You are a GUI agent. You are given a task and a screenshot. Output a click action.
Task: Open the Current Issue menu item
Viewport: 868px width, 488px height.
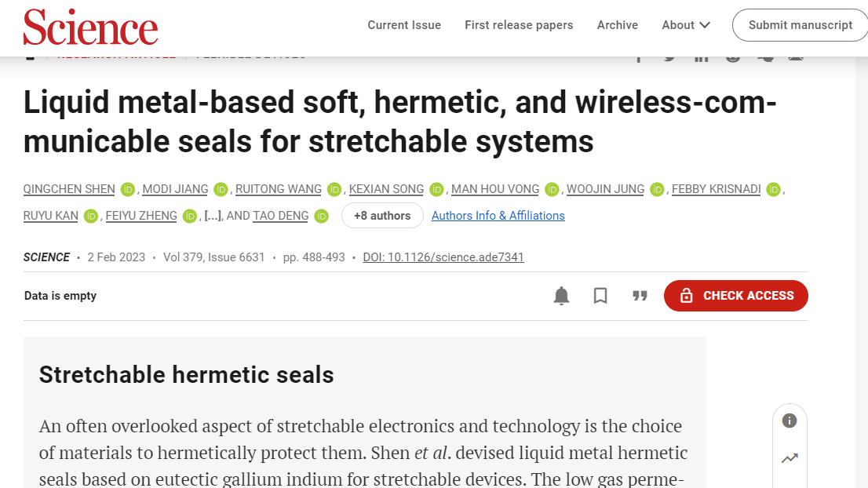coord(404,25)
